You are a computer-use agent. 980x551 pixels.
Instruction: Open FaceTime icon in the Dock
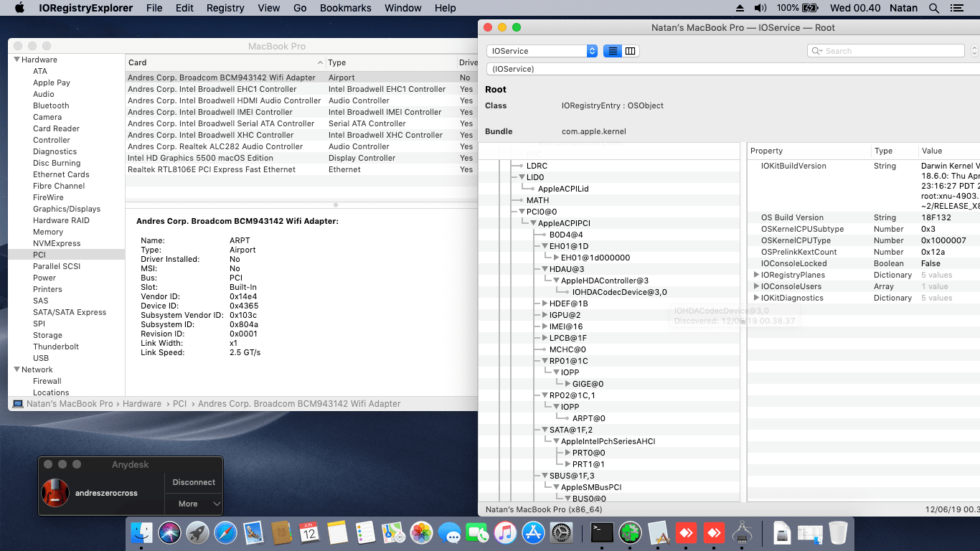point(477,532)
